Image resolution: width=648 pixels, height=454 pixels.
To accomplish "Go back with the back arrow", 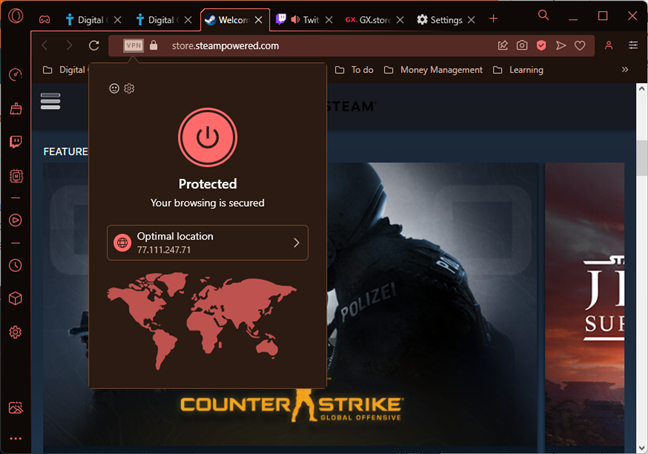I will tap(45, 45).
